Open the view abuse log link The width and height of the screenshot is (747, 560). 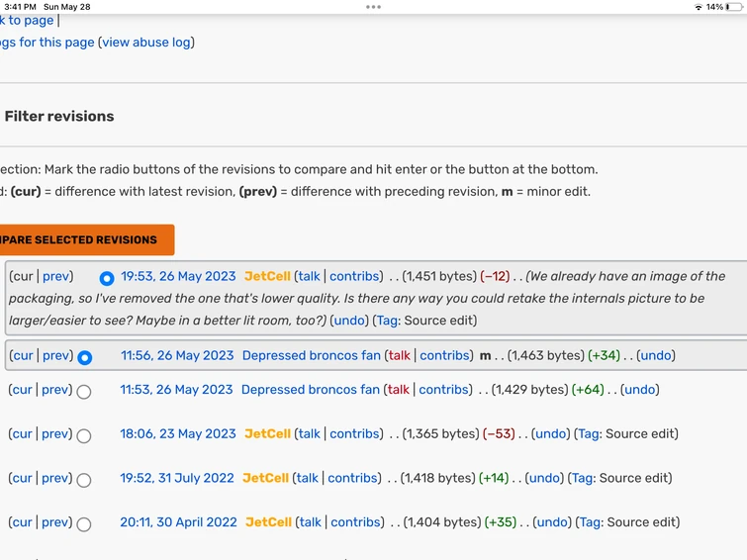146,43
